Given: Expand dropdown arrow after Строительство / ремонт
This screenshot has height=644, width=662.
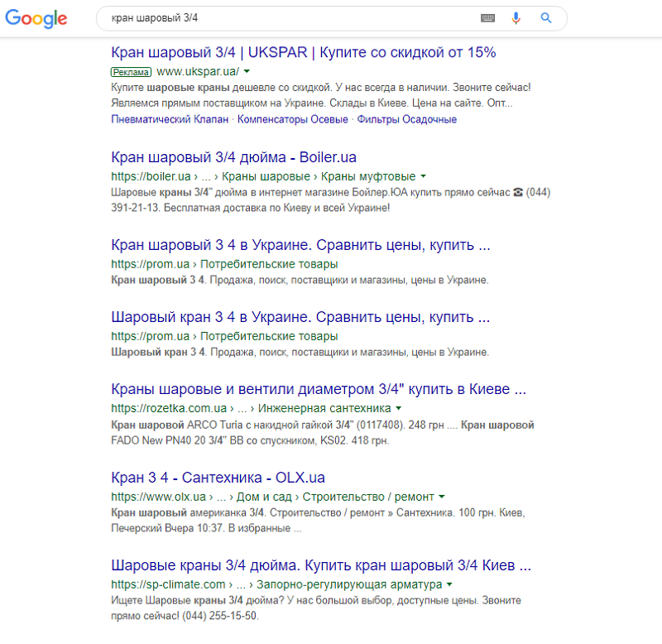Looking at the screenshot, I should (x=442, y=497).
